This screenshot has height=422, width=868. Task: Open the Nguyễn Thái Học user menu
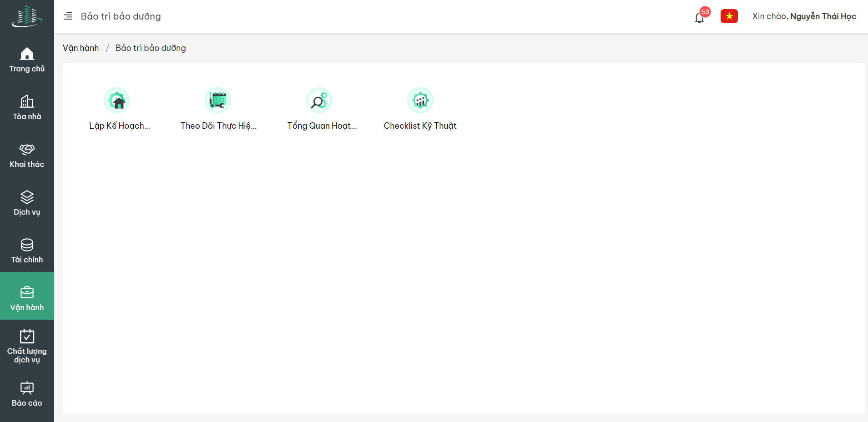click(x=804, y=16)
